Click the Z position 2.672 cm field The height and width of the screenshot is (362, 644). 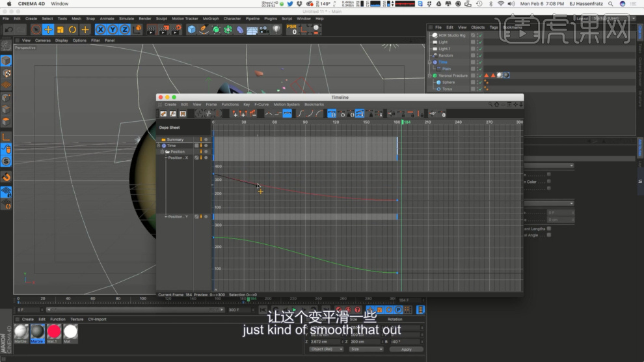pos(325,342)
